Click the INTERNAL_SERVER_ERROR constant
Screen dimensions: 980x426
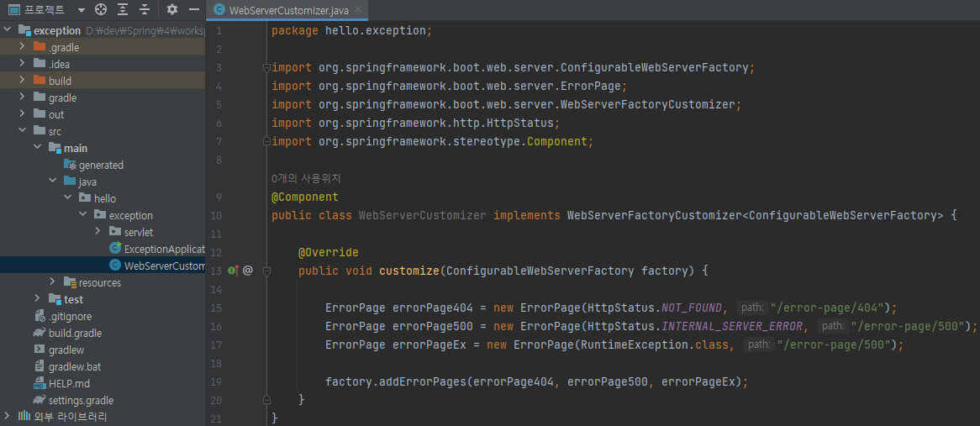(732, 327)
